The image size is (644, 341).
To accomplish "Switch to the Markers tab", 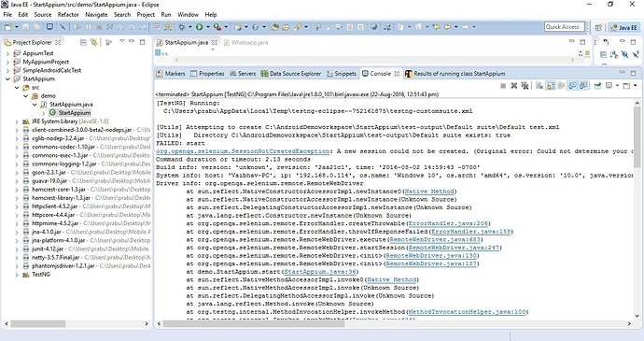I will [171, 74].
